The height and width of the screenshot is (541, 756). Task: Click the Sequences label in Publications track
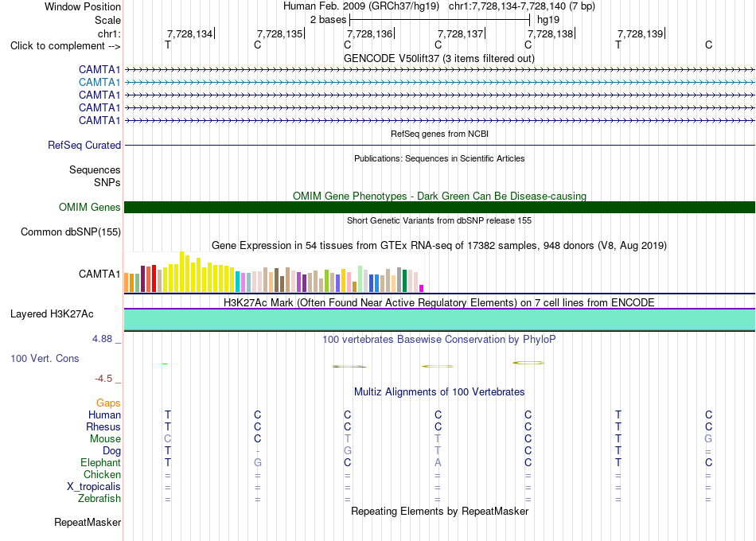pyautogui.click(x=95, y=169)
